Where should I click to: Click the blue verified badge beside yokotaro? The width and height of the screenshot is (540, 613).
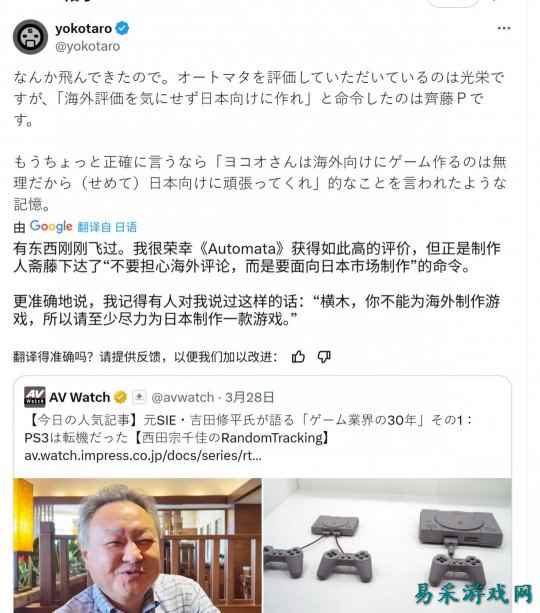[x=122, y=29]
